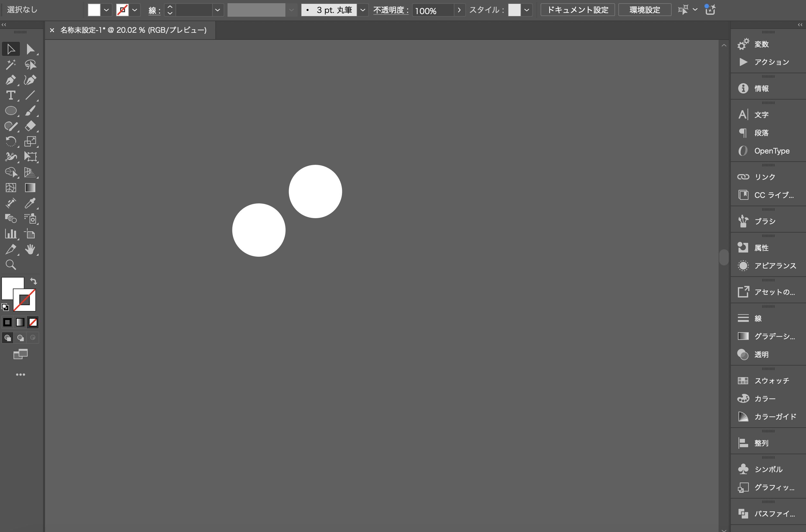
Task: Click the 不透明度 100% input field
Action: click(x=433, y=11)
